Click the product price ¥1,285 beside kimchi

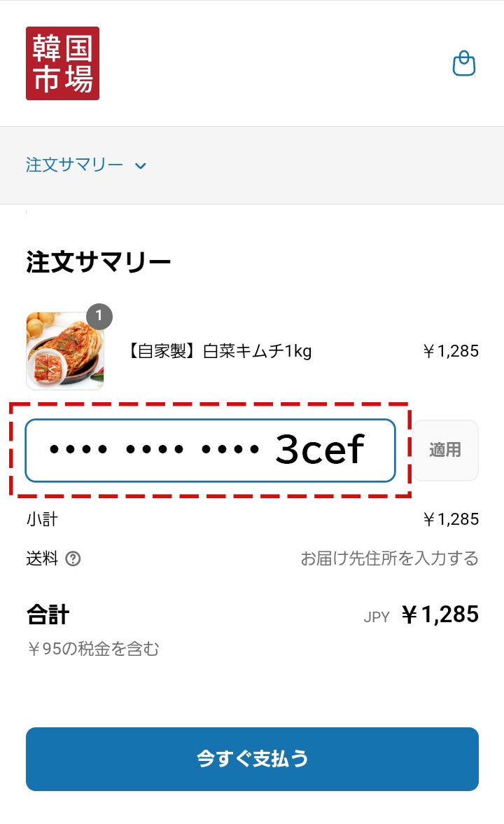[x=451, y=351]
